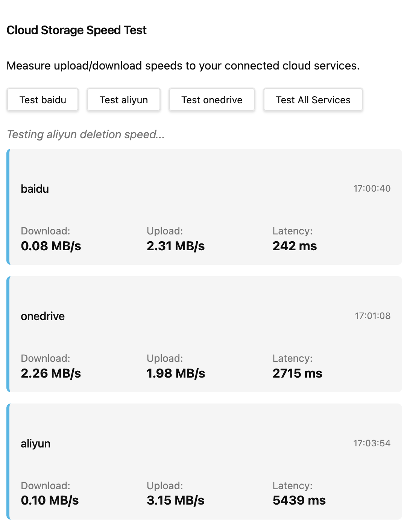Start the aliyun speed test
The height and width of the screenshot is (532, 410).
click(x=124, y=100)
